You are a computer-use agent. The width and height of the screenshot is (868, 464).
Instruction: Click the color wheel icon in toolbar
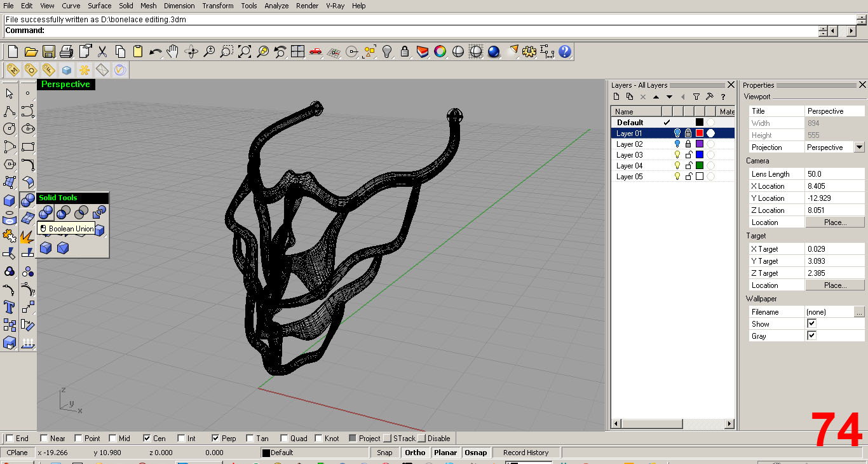coord(440,51)
